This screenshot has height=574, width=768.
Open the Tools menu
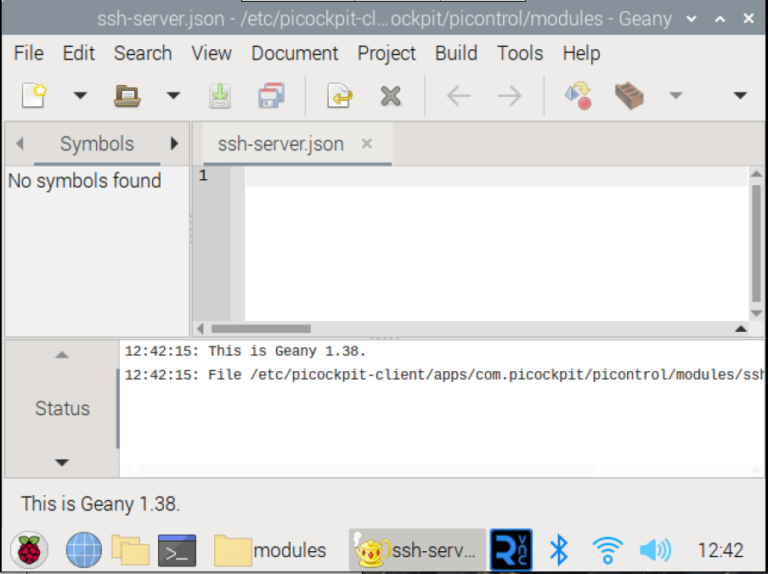520,53
